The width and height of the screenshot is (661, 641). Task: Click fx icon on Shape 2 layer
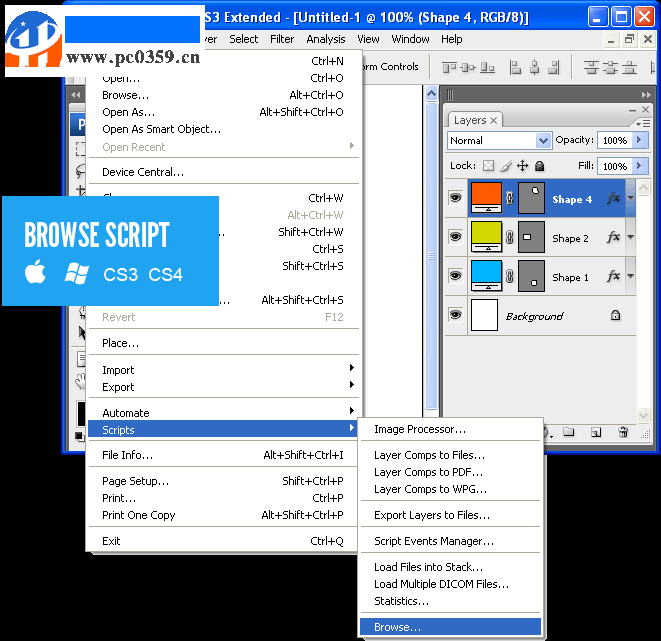(x=613, y=237)
